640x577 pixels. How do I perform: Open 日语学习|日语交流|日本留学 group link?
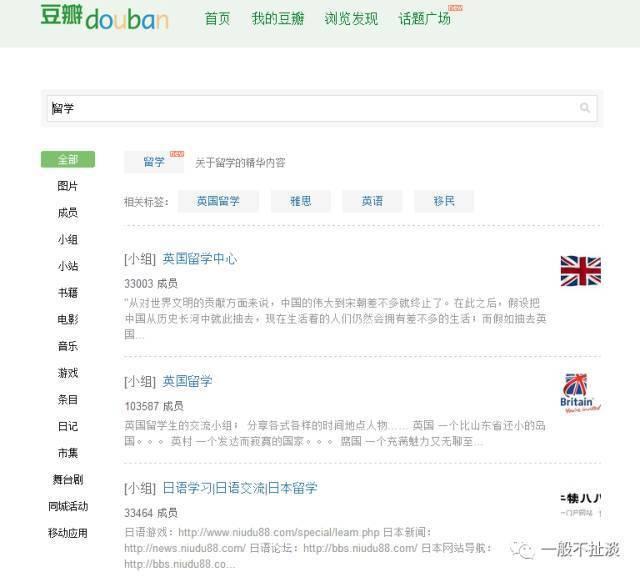tap(240, 488)
